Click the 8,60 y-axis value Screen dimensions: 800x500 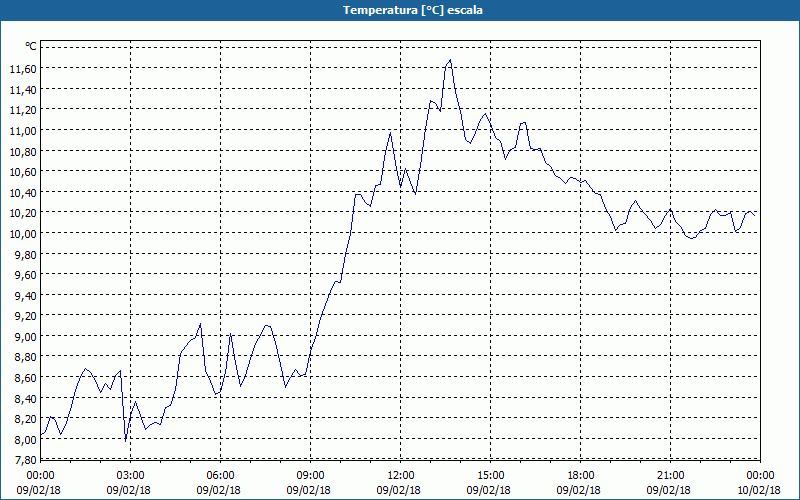(x=26, y=378)
